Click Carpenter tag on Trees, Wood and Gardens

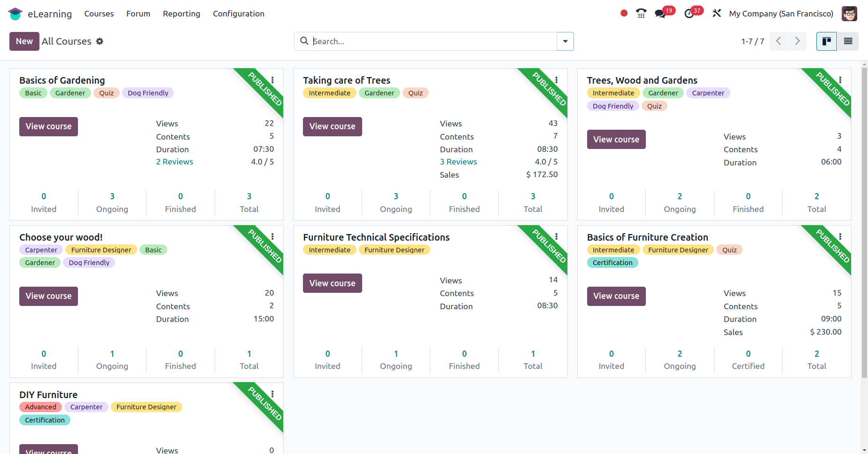coord(708,93)
